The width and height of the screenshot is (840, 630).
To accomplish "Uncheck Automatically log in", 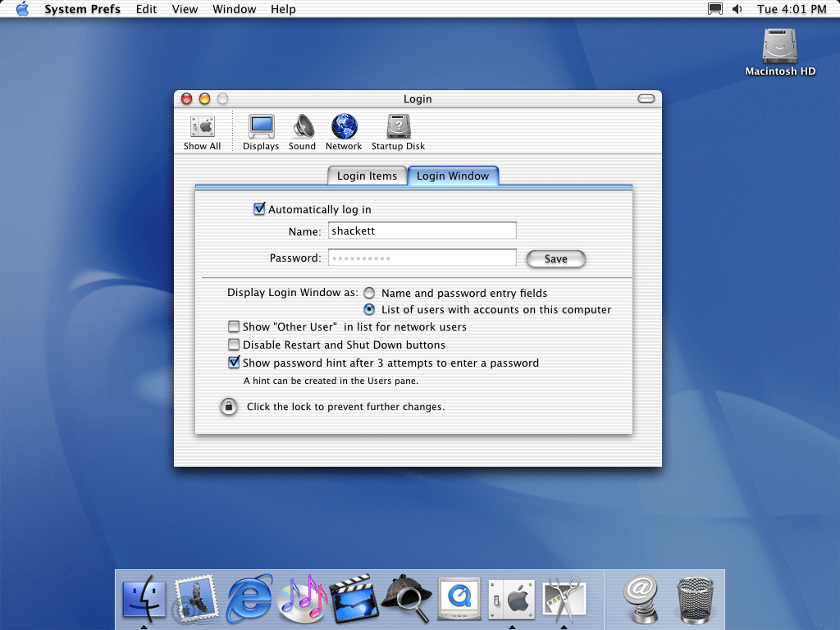I will click(260, 210).
